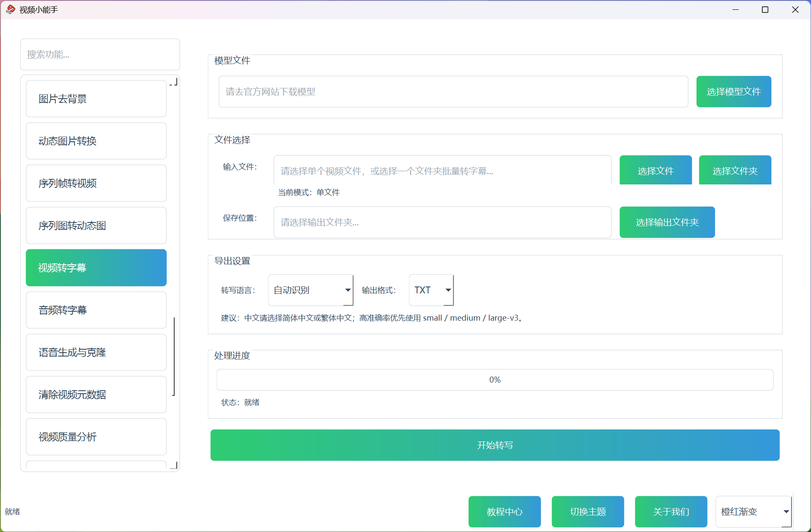Click the 选择输出文件夹 button
Viewport: 811px width, 532px height.
click(667, 222)
